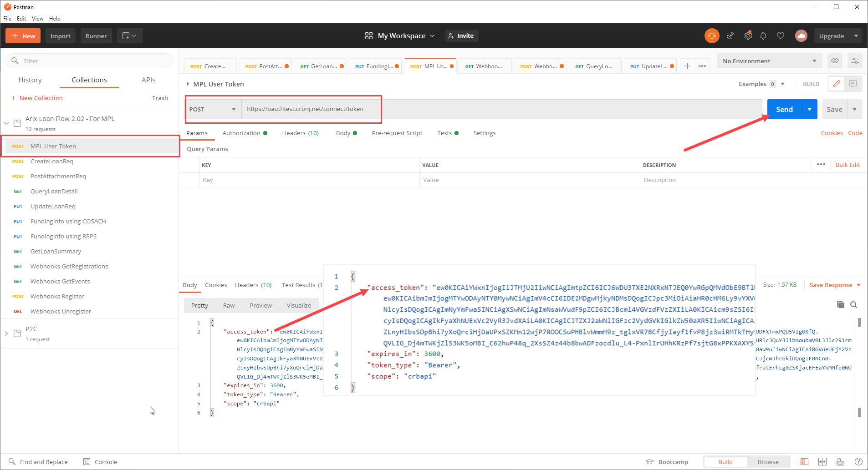868x470 pixels.
Task: Click the environment quick look eye icon
Action: pos(835,61)
